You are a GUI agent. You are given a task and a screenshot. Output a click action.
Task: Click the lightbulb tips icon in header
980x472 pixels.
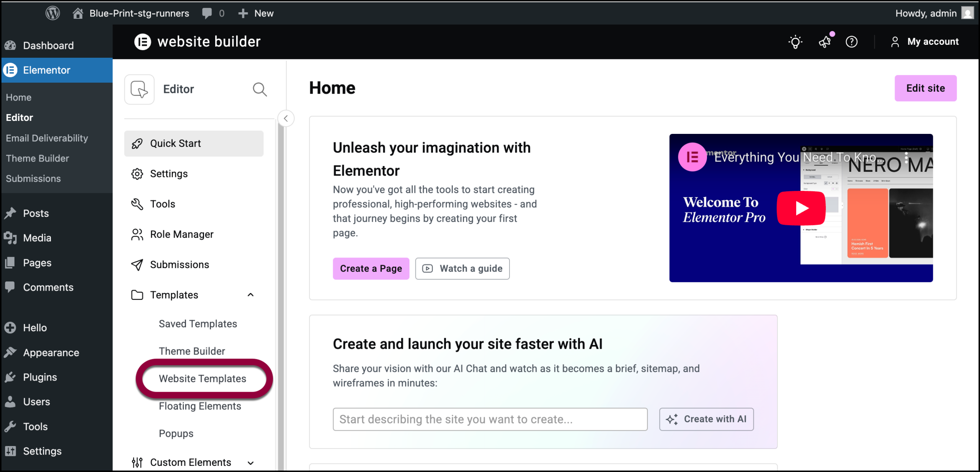(x=795, y=42)
